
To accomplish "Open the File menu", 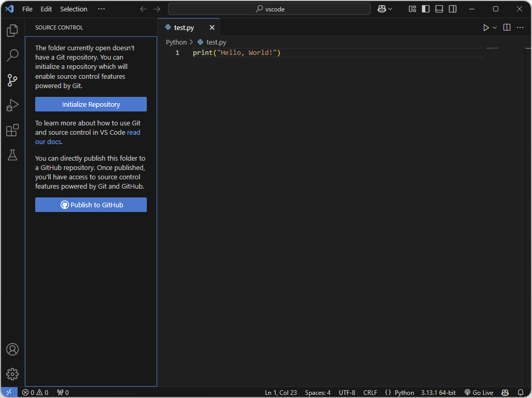I will click(x=27, y=9).
